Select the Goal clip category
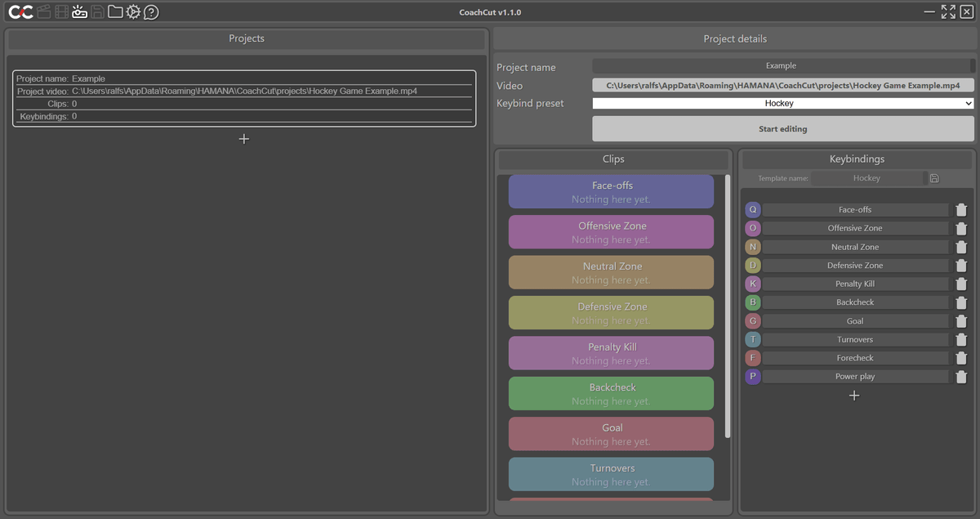The image size is (980, 519). point(611,433)
